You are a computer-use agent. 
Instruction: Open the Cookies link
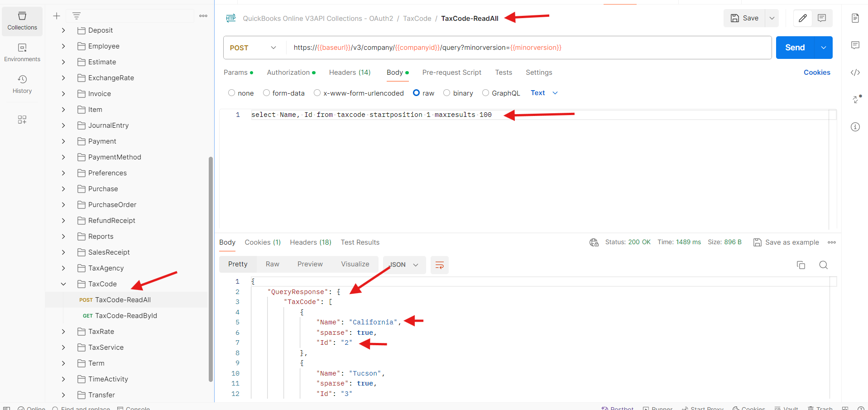[817, 72]
